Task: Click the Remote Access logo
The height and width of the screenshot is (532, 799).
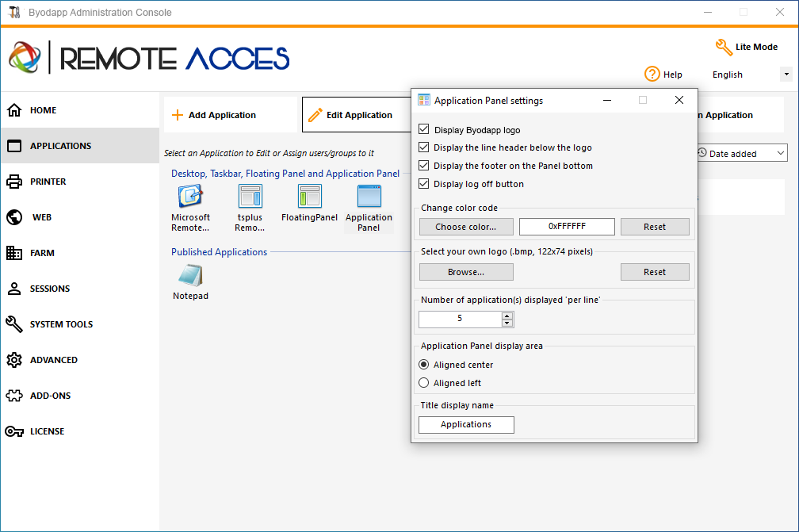Action: [149, 58]
